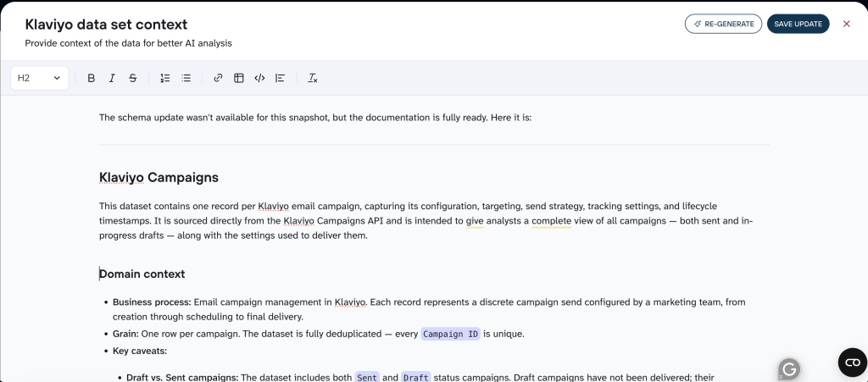Close the Klaviyo data set context dialog
This screenshot has height=382, width=868.
847,24
